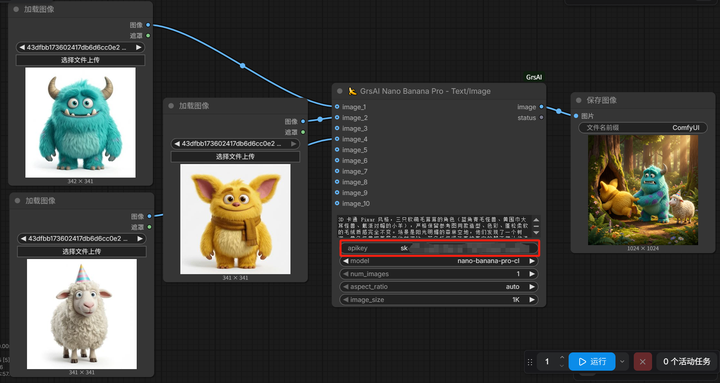Viewport: 720px width, 383px height.
Task: Open the 0个活动任务 task queue
Action: 686,362
